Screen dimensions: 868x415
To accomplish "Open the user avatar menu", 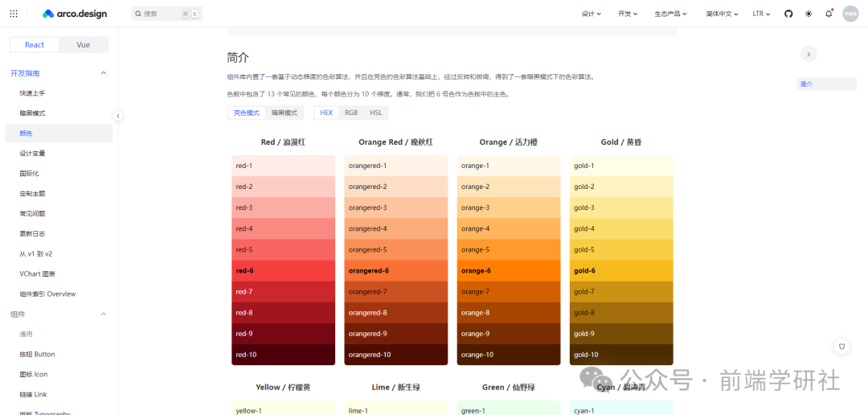I will click(850, 14).
